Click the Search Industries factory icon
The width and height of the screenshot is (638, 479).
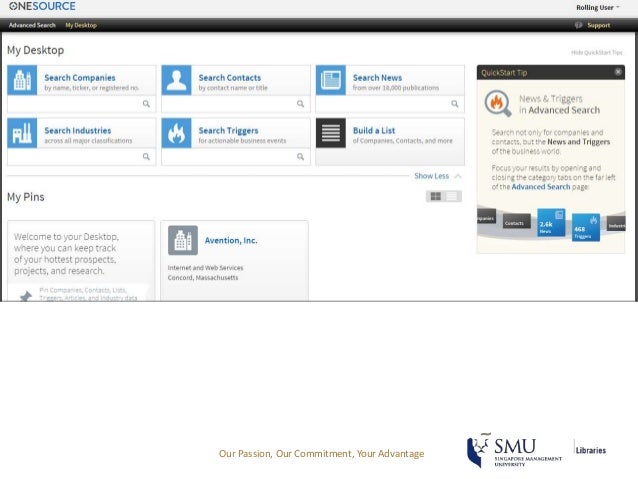[x=22, y=133]
